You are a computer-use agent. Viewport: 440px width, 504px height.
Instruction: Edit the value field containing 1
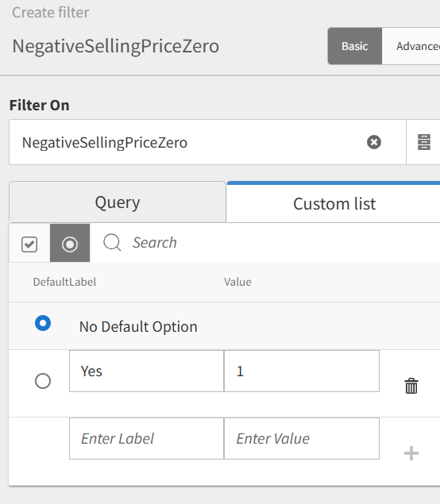click(x=302, y=371)
